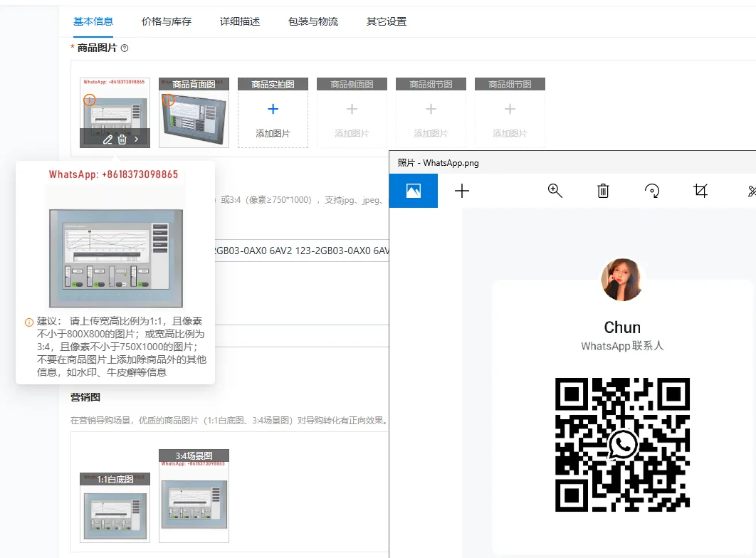Delete the photo with the Photos trash icon
This screenshot has width=756, height=558.
point(603,191)
